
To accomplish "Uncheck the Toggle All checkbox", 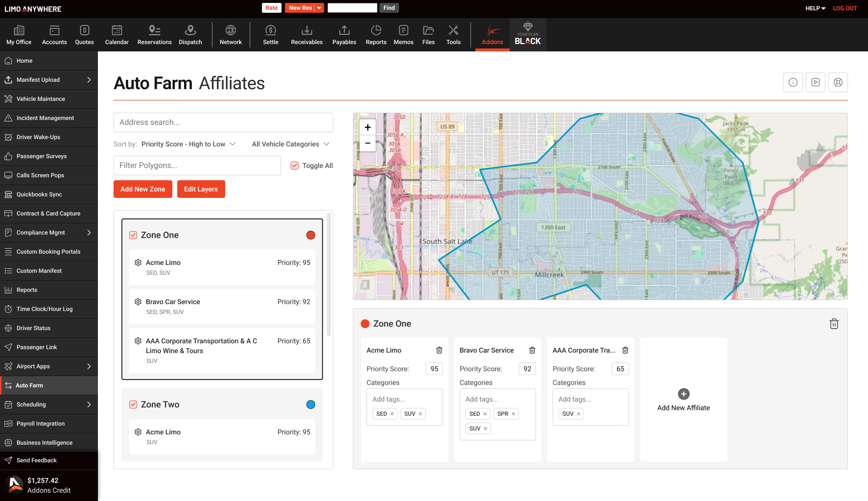I will coord(295,166).
